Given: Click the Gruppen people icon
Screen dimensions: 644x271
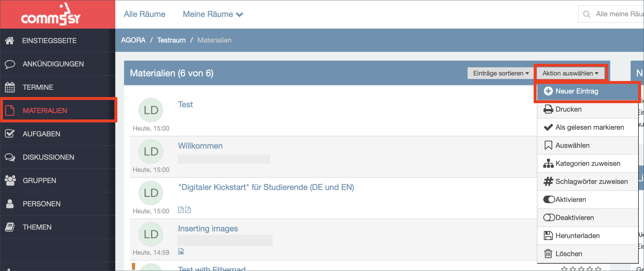Looking at the screenshot, I should pyautogui.click(x=10, y=180).
